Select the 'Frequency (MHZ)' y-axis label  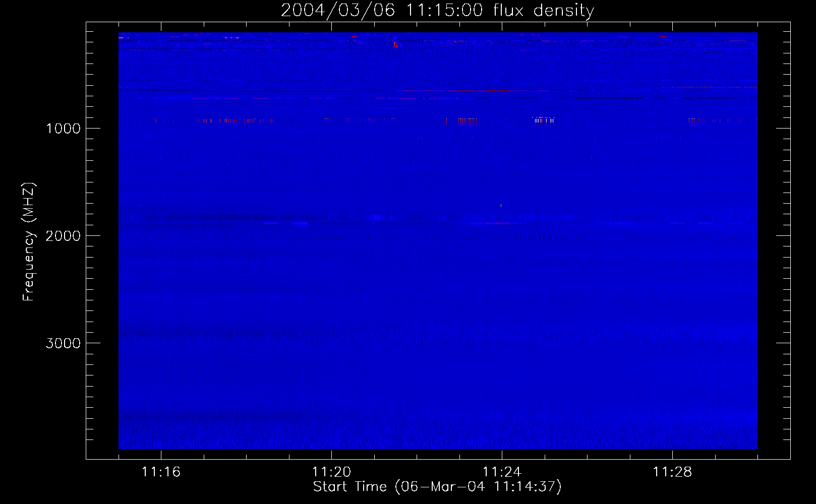point(29,242)
